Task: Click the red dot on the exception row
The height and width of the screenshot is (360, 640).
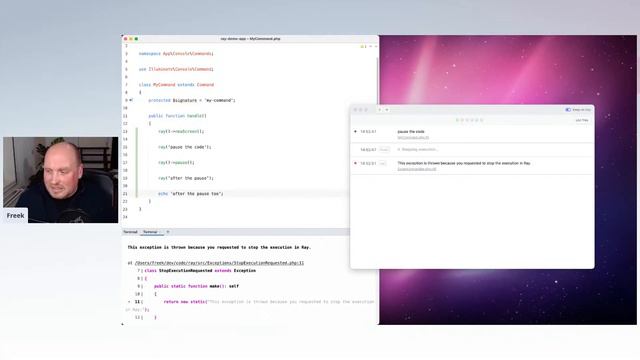Action: 356,163
